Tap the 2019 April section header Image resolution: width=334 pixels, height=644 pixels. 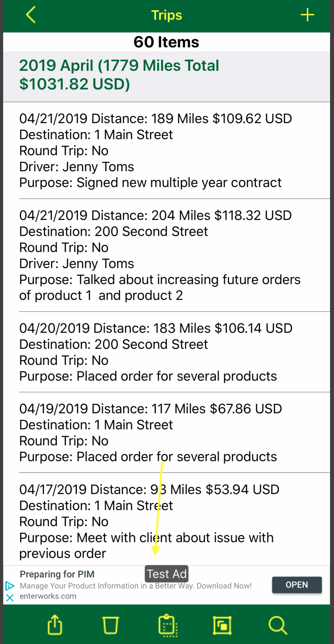(x=119, y=75)
